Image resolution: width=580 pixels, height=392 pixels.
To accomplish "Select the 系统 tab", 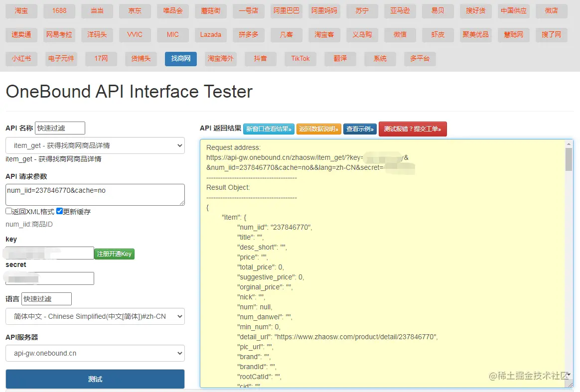I will tap(380, 59).
